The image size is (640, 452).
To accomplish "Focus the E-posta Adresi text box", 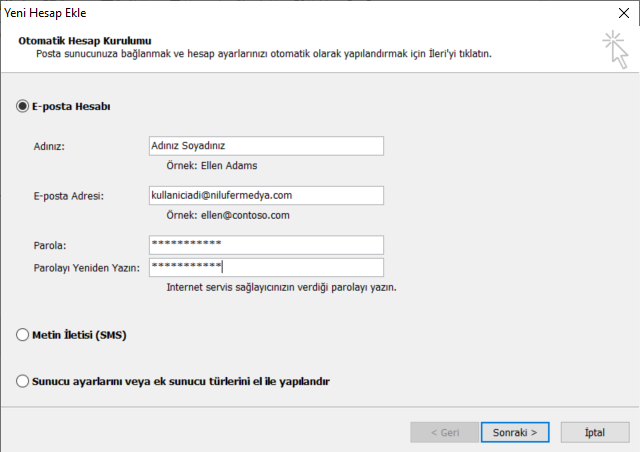I will coord(266,195).
